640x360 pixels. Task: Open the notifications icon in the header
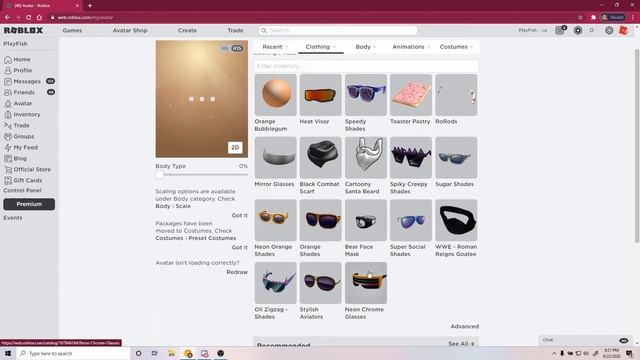[x=561, y=31]
